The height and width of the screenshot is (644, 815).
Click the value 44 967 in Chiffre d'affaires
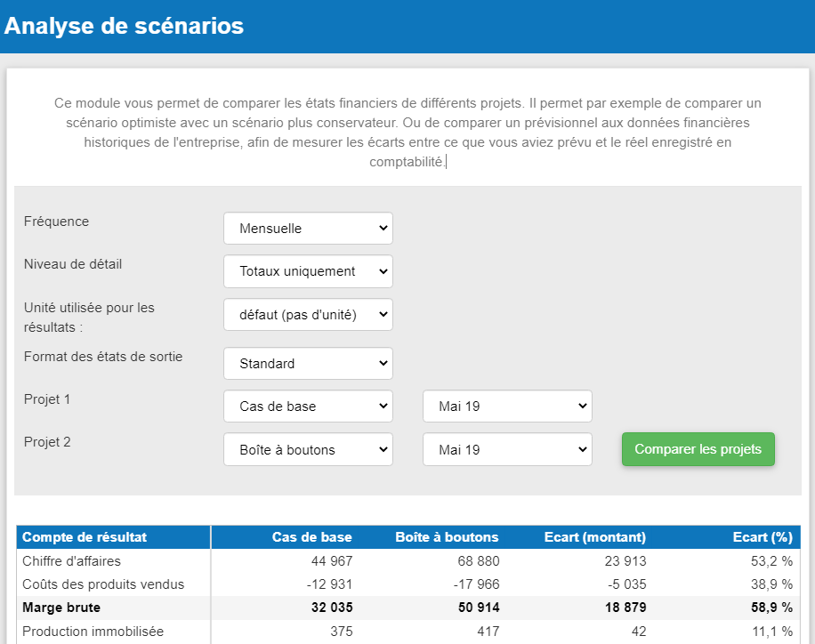point(332,561)
